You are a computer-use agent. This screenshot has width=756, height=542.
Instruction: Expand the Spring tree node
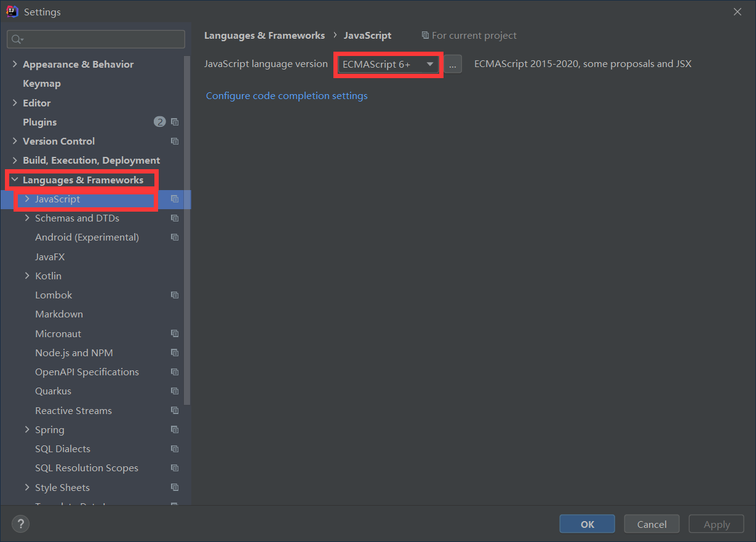pyautogui.click(x=27, y=429)
